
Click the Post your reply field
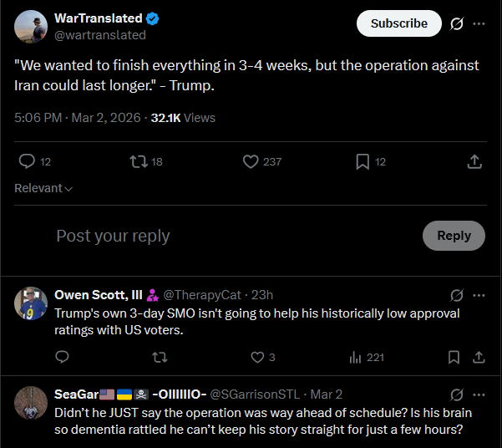click(x=226, y=236)
